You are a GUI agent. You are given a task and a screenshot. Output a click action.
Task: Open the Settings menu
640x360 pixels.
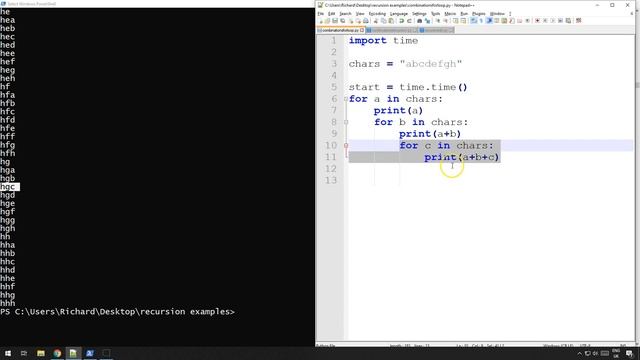(x=419, y=13)
